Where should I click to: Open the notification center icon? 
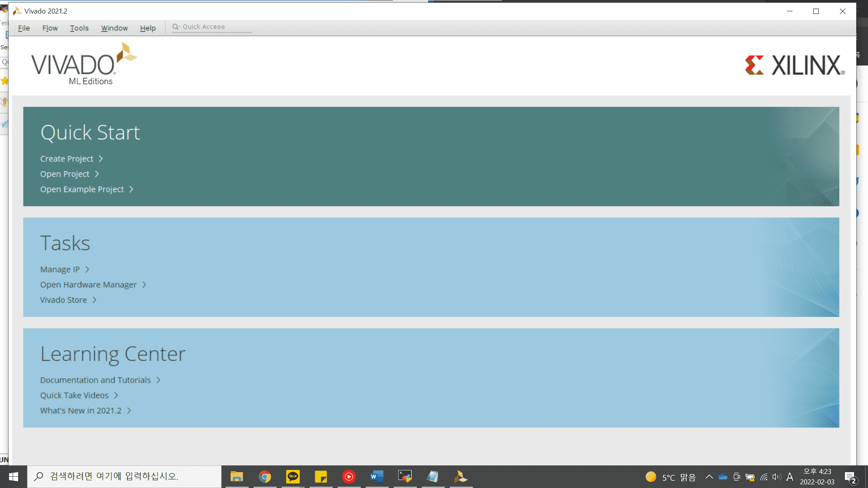pyautogui.click(x=850, y=477)
